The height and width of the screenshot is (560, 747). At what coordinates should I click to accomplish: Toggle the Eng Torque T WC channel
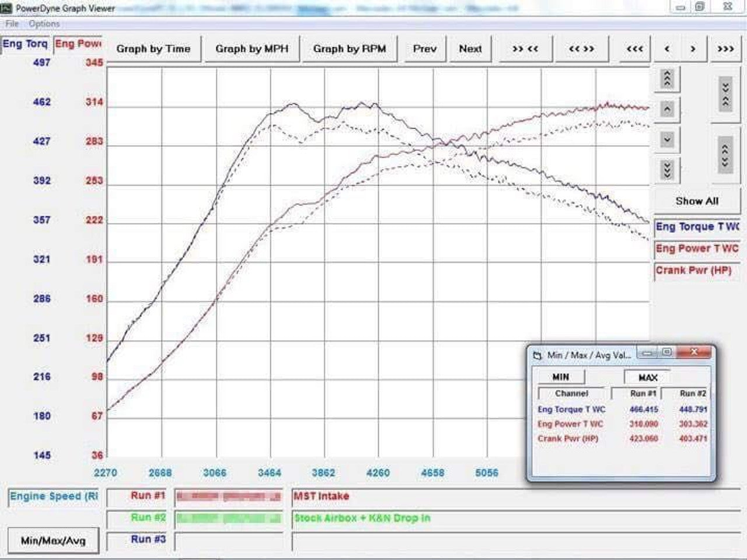pos(697,227)
